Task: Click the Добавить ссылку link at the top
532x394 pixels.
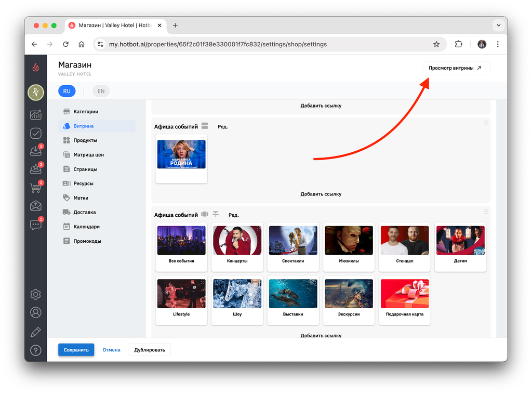Action: click(x=321, y=106)
